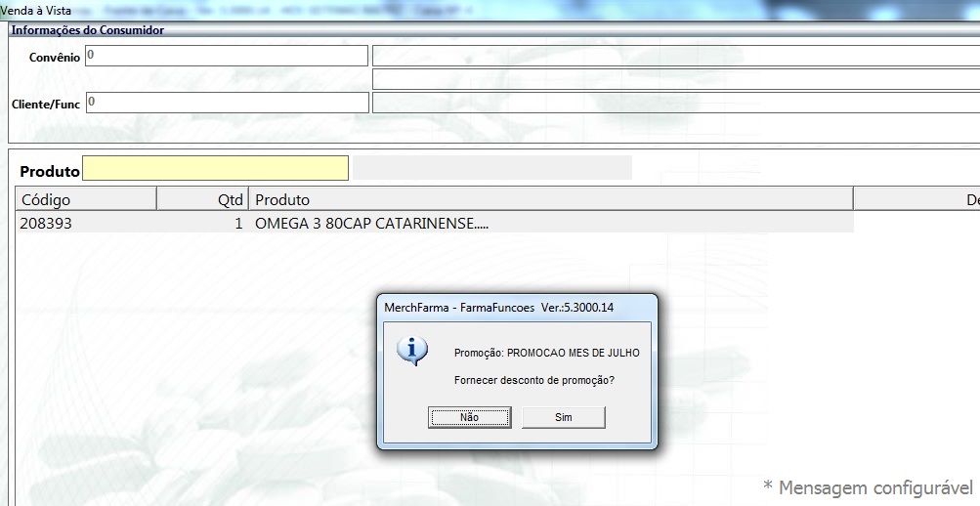The height and width of the screenshot is (506, 980).
Task: Click the PROMOCAO MES DE JULHO text
Action: click(x=547, y=353)
